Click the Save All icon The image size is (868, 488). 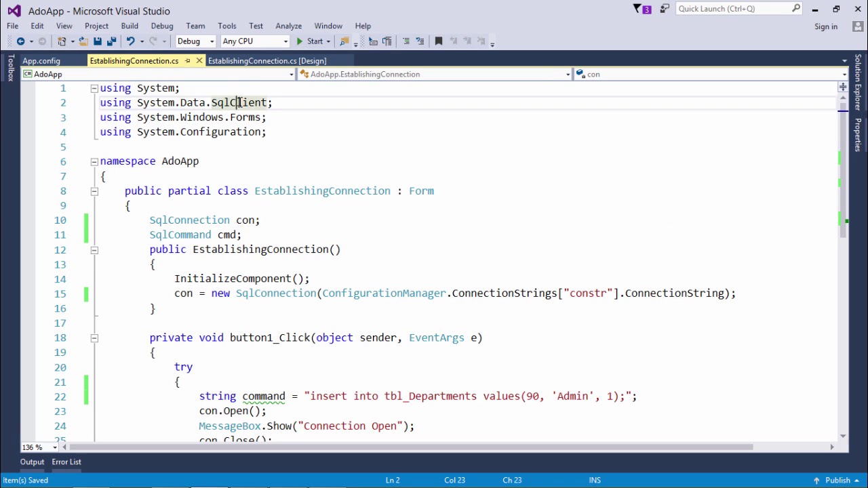coord(111,41)
